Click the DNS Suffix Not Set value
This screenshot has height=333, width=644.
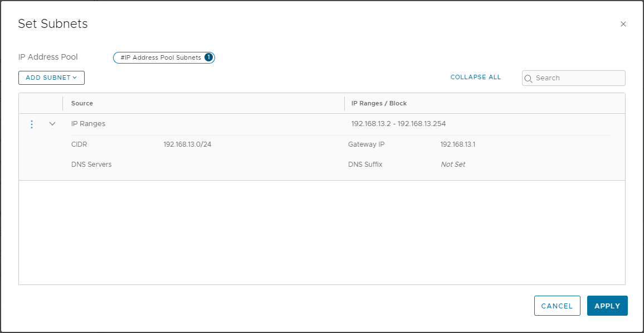point(452,165)
